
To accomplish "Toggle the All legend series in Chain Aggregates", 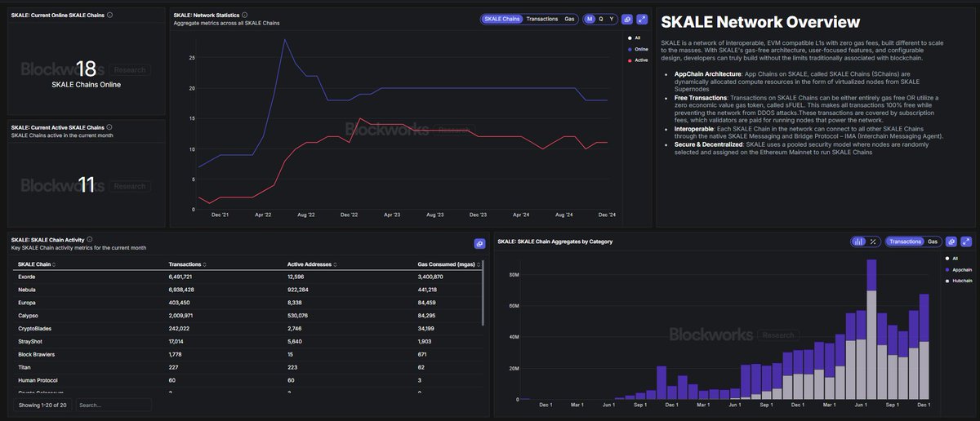I will click(x=952, y=258).
